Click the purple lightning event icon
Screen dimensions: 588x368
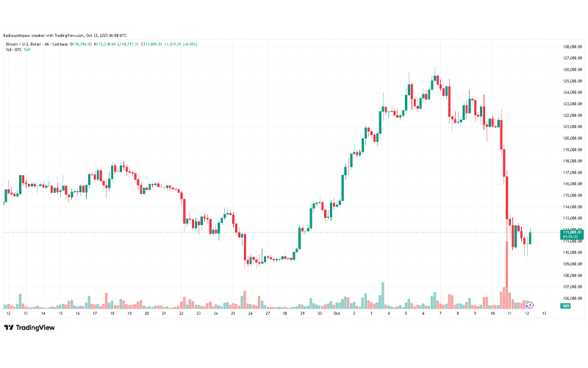pyautogui.click(x=529, y=305)
